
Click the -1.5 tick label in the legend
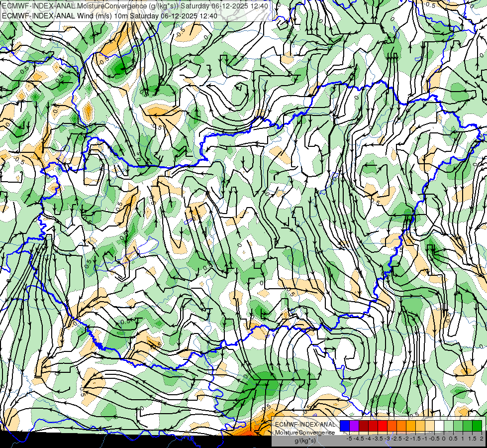(415, 439)
